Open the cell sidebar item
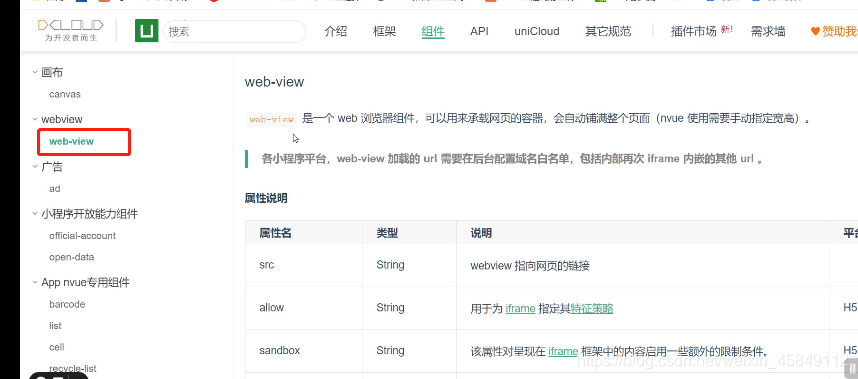This screenshot has width=858, height=379. 57,347
